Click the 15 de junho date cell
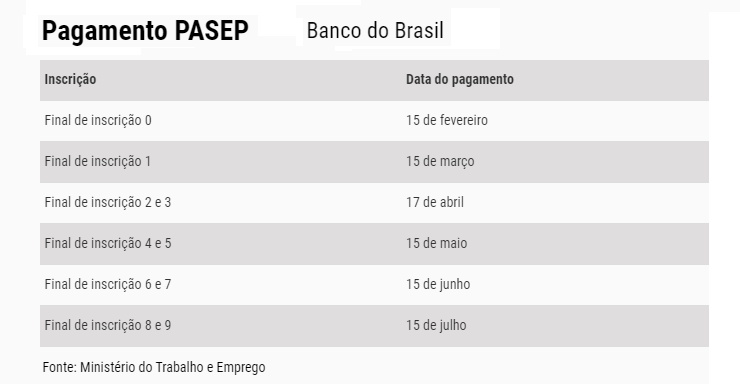The image size is (740, 384). point(438,284)
